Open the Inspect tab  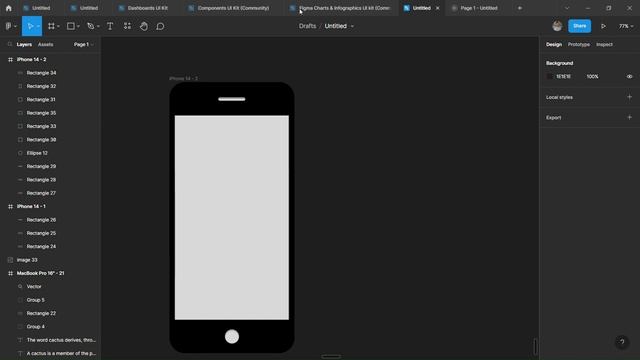coord(604,44)
